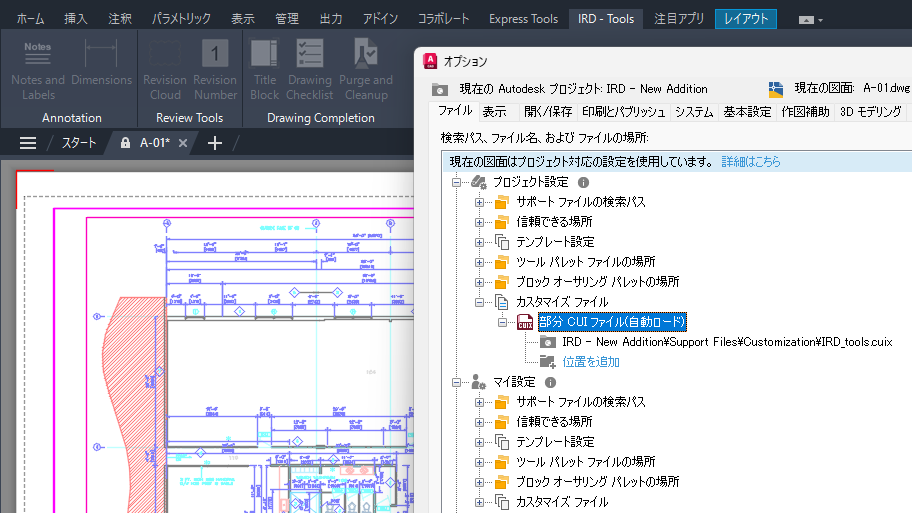
Task: Open the コラボレート ribbon tab
Action: point(443,19)
